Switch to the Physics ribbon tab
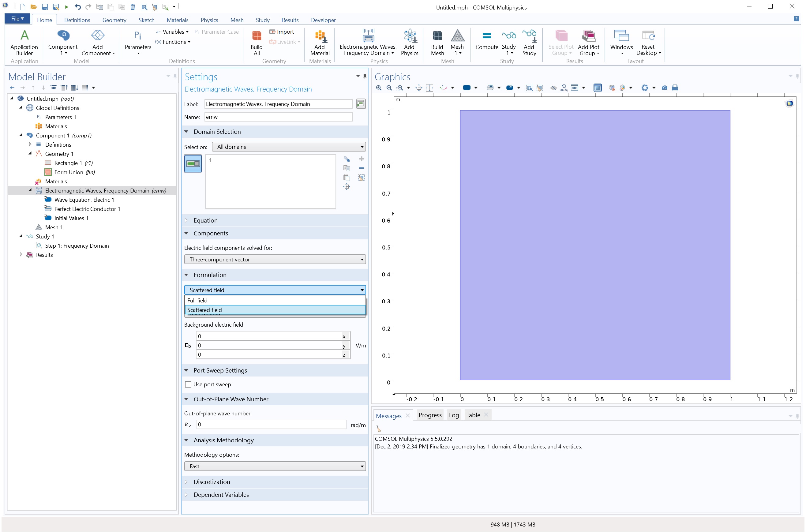Screen dimensions: 806x532 (209, 20)
